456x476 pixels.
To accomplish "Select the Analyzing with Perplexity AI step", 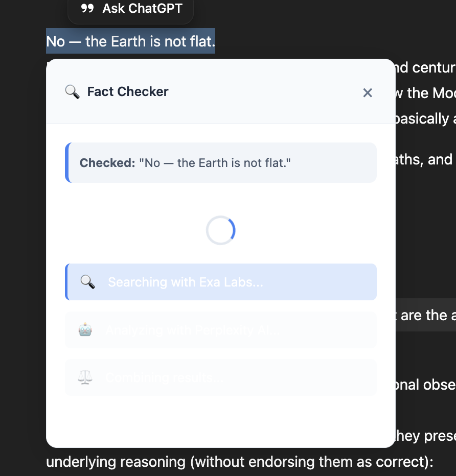I will pyautogui.click(x=221, y=330).
